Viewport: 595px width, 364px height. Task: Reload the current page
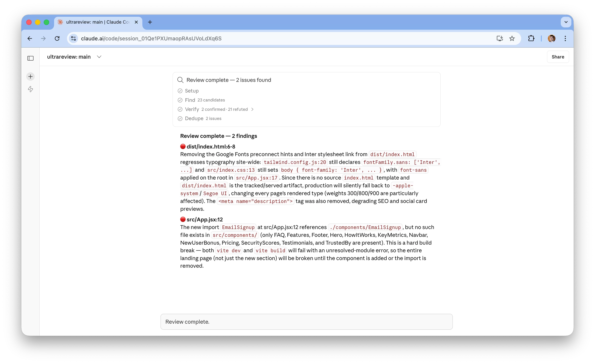[x=57, y=38]
